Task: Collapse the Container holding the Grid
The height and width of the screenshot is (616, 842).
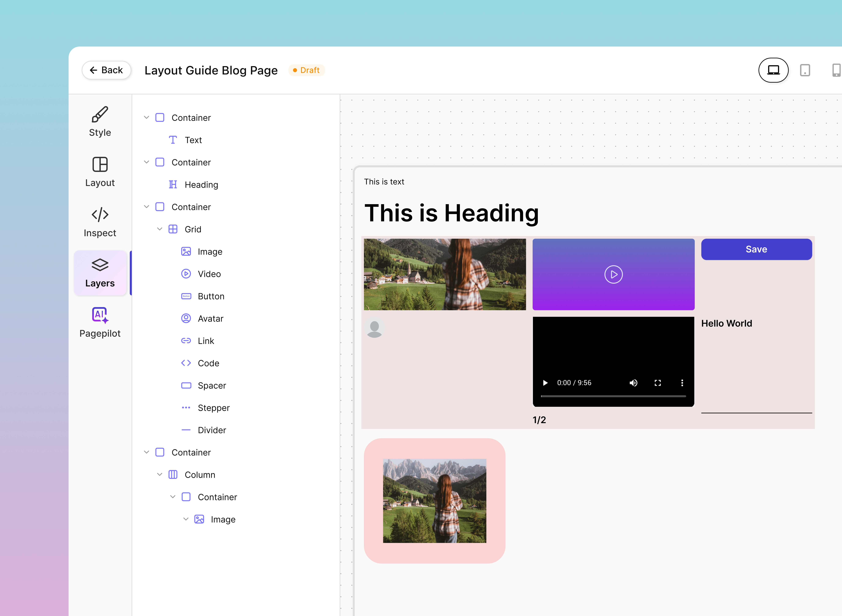Action: point(147,207)
